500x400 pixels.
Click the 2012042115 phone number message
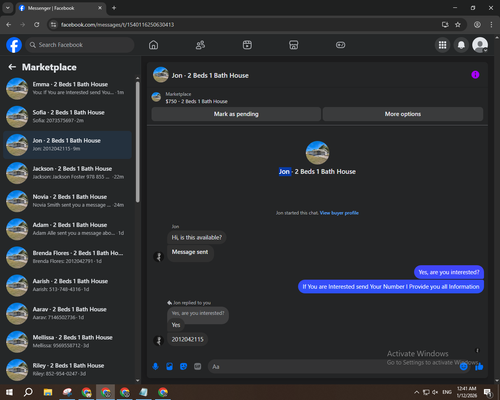(187, 339)
